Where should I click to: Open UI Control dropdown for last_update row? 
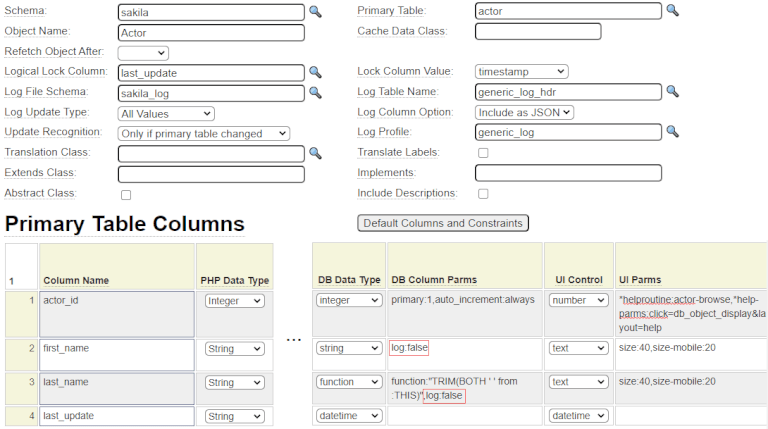click(x=578, y=416)
